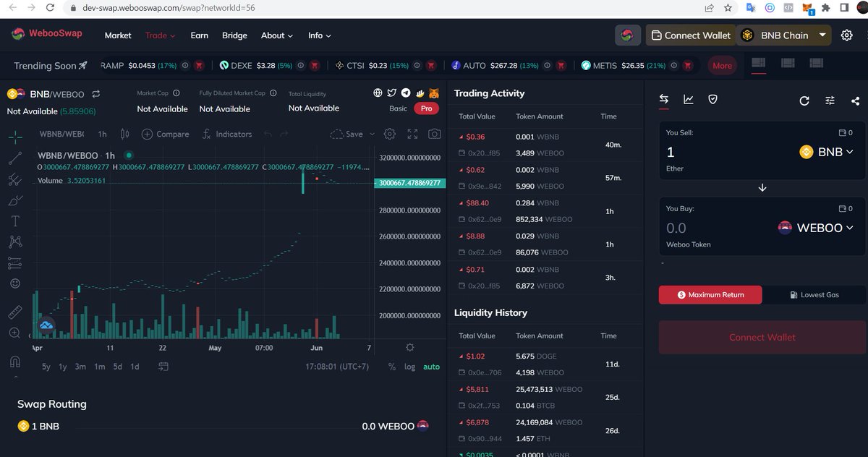Take a chart snapshot with the camera icon

click(x=434, y=134)
